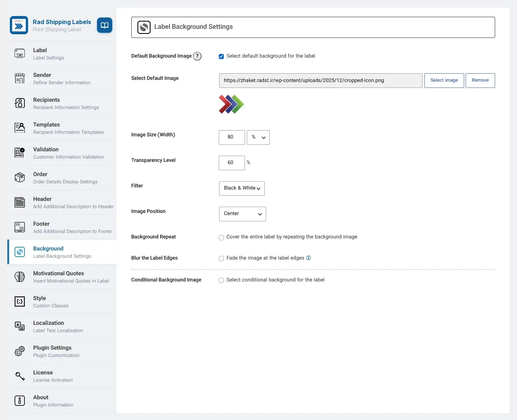The image size is (517, 420).
Task: Uncheck Select default background for the label
Action: coord(221,57)
